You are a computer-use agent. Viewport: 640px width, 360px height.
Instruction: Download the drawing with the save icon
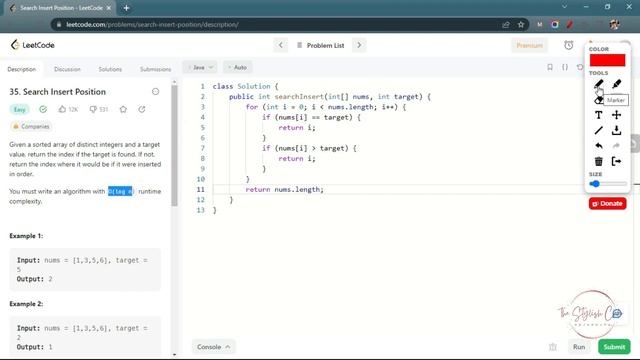pos(616,131)
